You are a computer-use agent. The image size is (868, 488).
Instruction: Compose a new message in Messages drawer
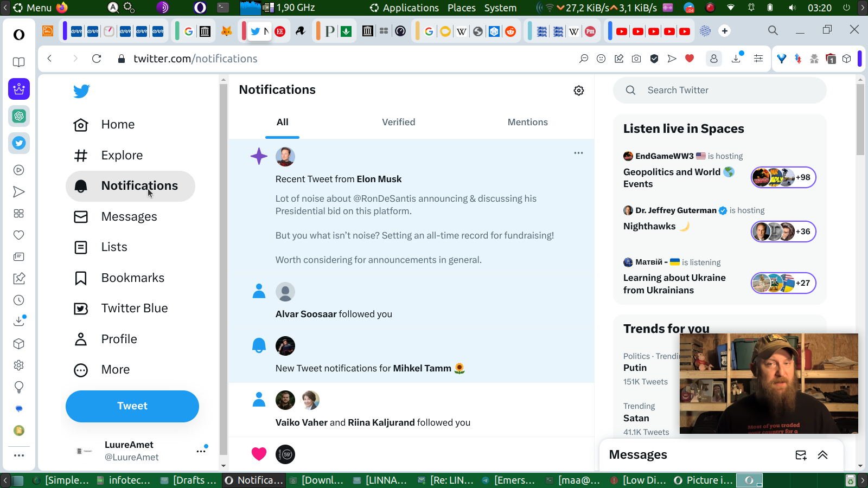click(801, 455)
